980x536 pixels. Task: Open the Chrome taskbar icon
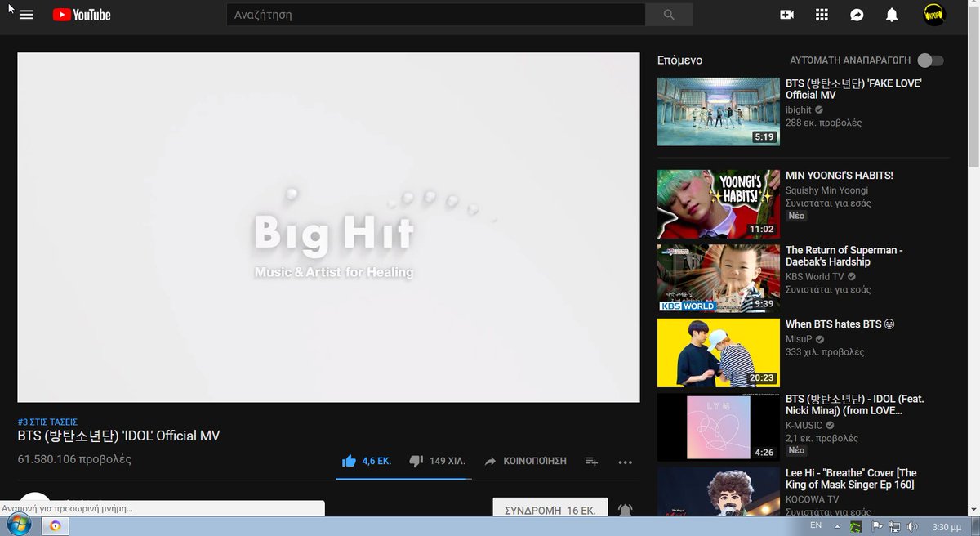point(56,526)
